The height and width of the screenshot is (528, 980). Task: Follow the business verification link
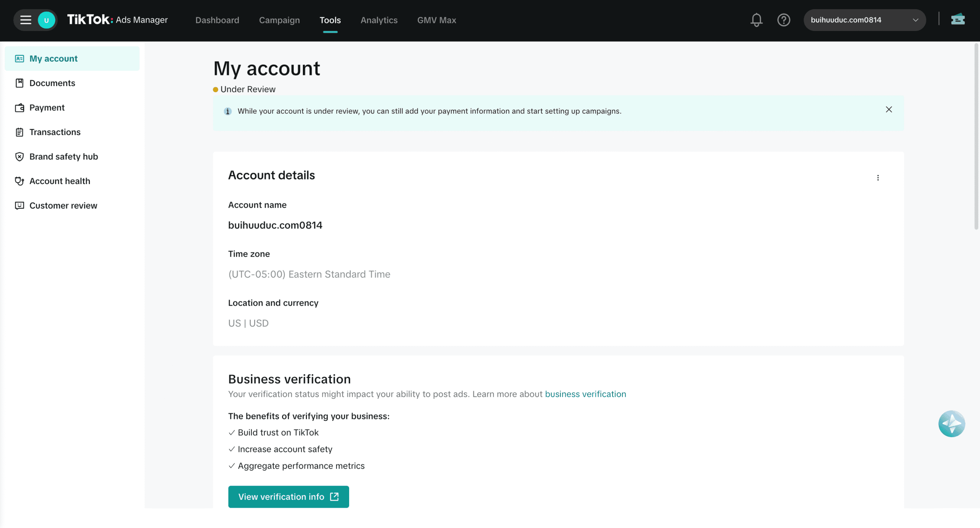click(x=585, y=394)
